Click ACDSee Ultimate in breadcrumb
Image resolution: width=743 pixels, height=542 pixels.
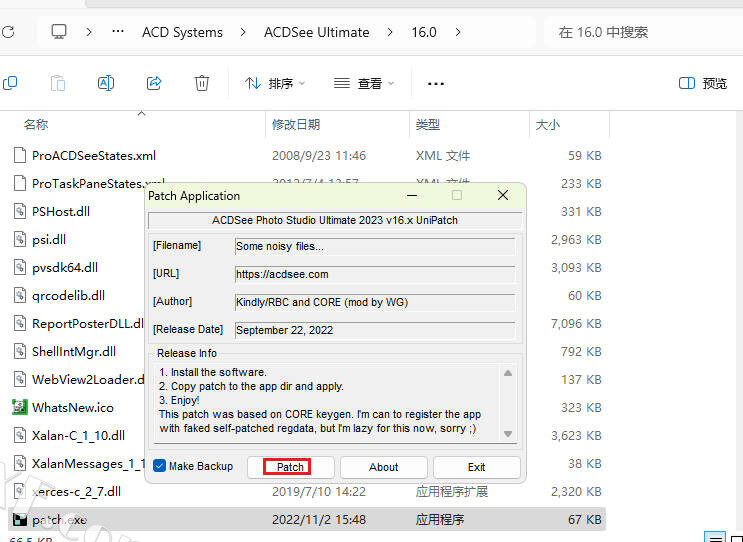point(317,32)
